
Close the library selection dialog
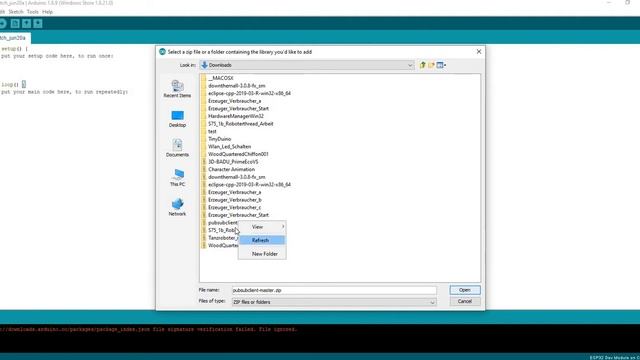point(479,52)
